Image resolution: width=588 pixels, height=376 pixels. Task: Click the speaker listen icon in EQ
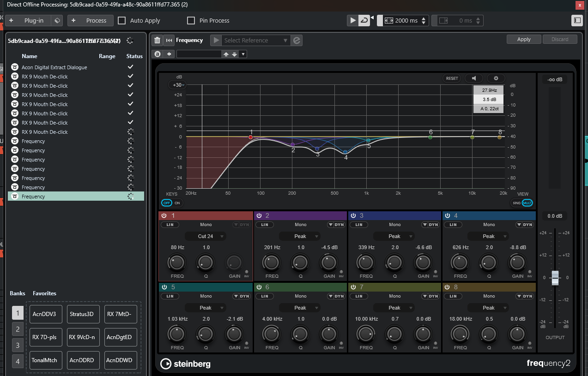click(x=474, y=78)
